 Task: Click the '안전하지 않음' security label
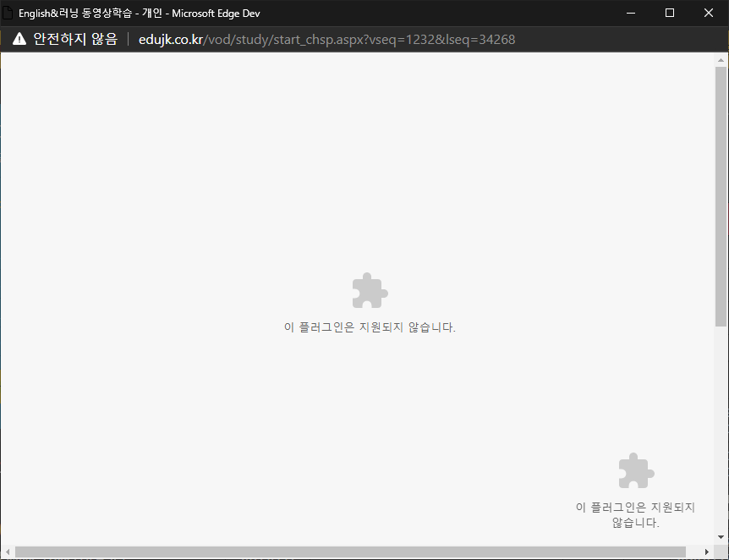coord(75,39)
